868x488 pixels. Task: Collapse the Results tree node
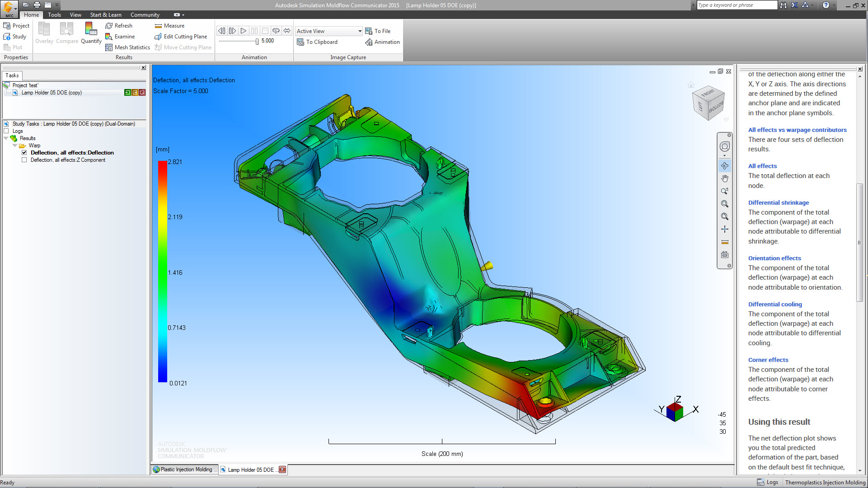coord(6,138)
